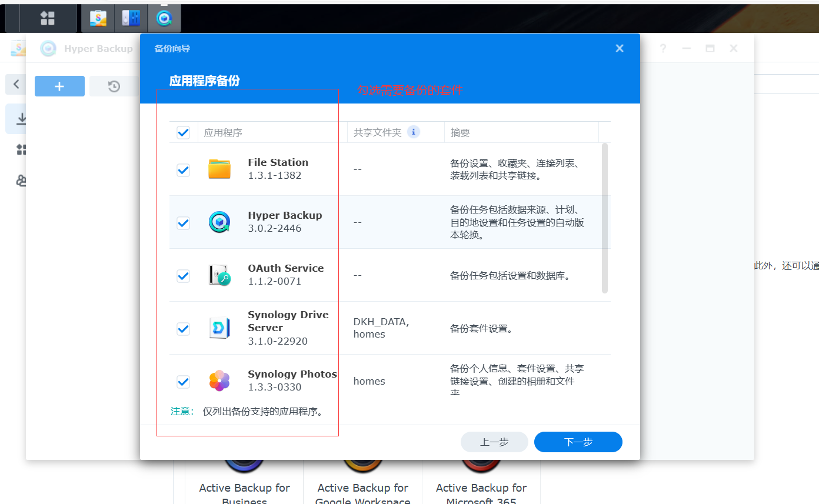
Task: Click the Synology Photos flower icon
Action: tap(219, 381)
